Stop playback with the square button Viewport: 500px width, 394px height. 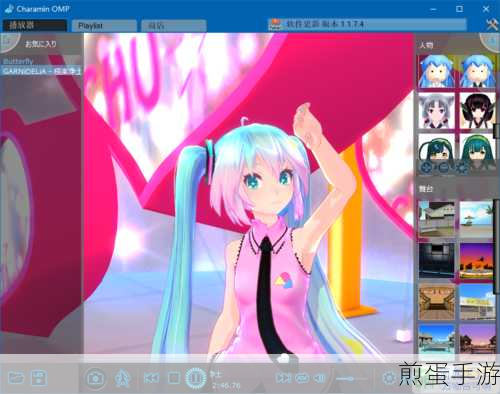(174, 378)
